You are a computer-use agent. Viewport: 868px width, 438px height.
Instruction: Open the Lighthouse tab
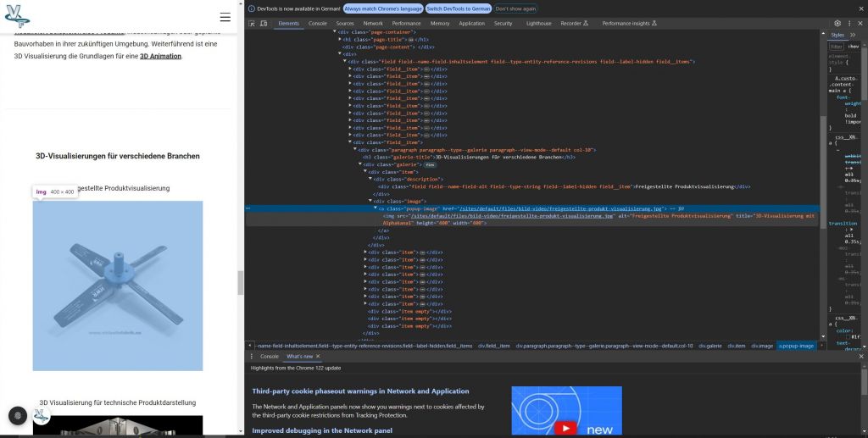[x=538, y=24]
